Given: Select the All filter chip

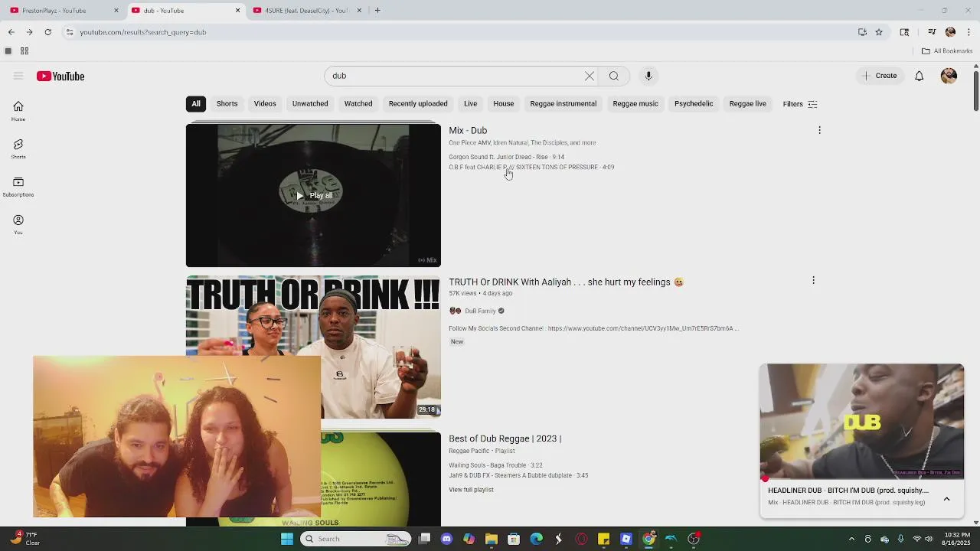Looking at the screenshot, I should tap(196, 103).
